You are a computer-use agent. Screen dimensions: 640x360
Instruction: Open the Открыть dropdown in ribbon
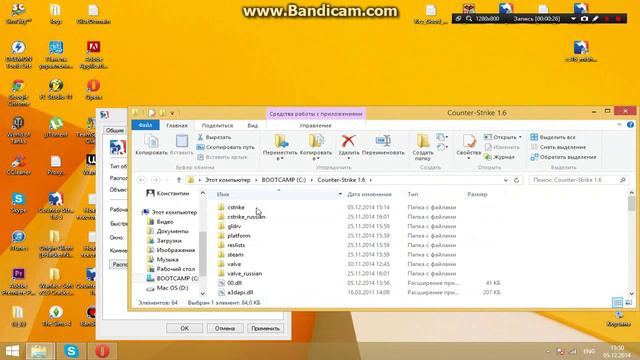[520, 137]
